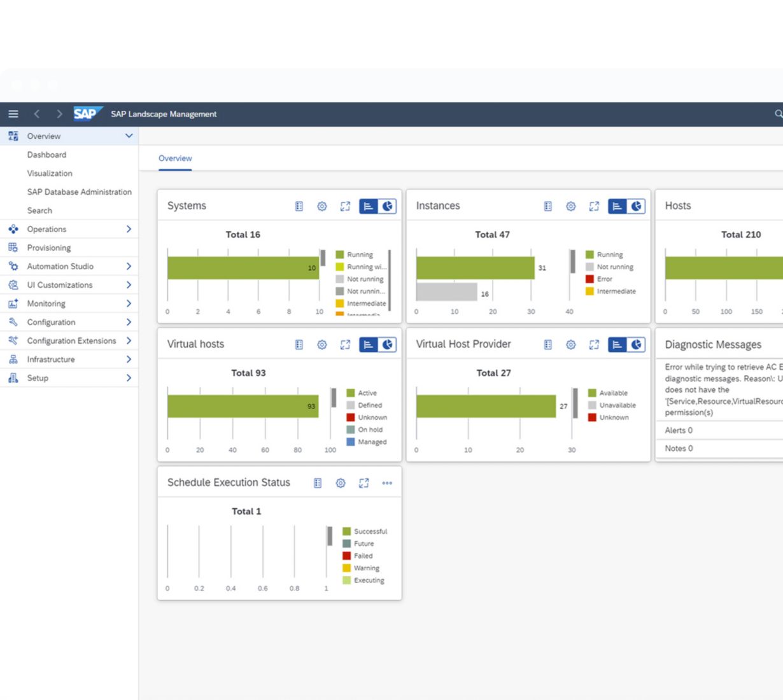Image resolution: width=783 pixels, height=700 pixels.
Task: Toggle Virtual hosts card to pie chart
Action: click(x=387, y=345)
